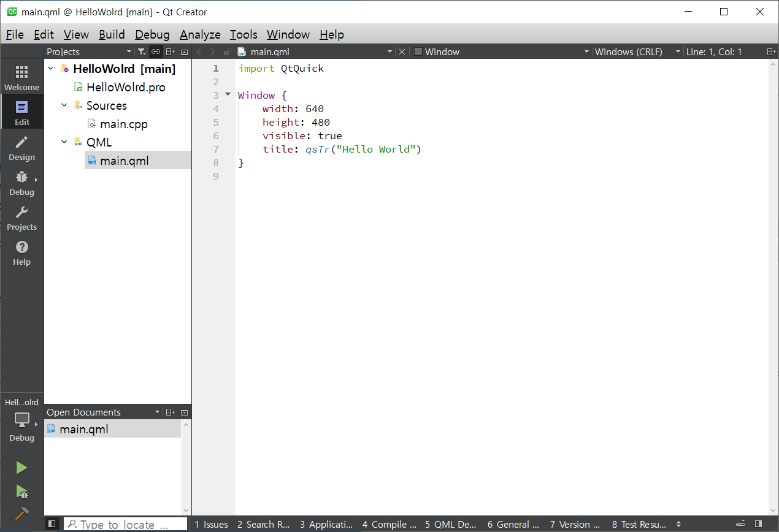Fold the Window block at line 3
The height and width of the screenshot is (532, 779).
(x=228, y=95)
